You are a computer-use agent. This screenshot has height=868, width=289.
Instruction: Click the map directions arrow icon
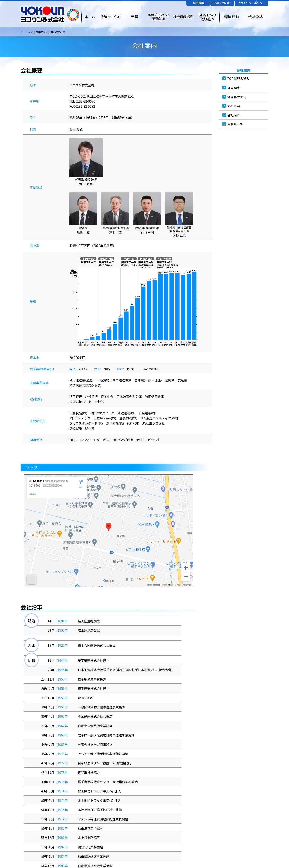point(80,482)
